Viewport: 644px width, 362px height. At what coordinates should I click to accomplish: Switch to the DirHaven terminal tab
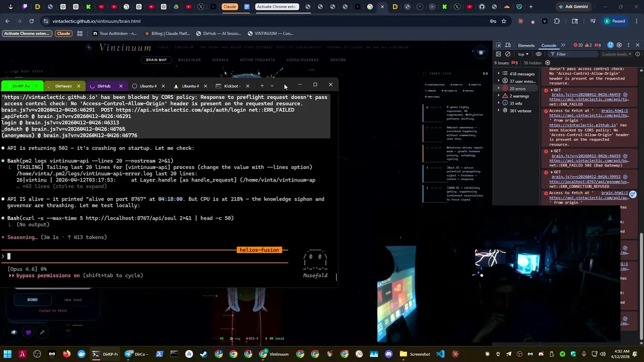coord(63,86)
